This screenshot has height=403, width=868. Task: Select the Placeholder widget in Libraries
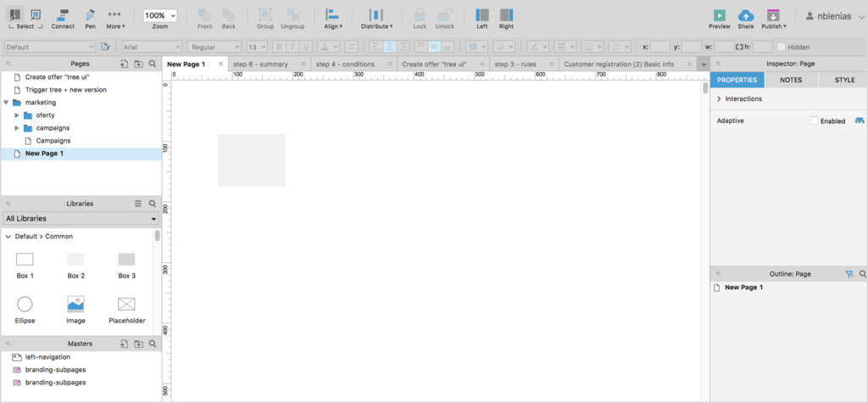(x=127, y=310)
